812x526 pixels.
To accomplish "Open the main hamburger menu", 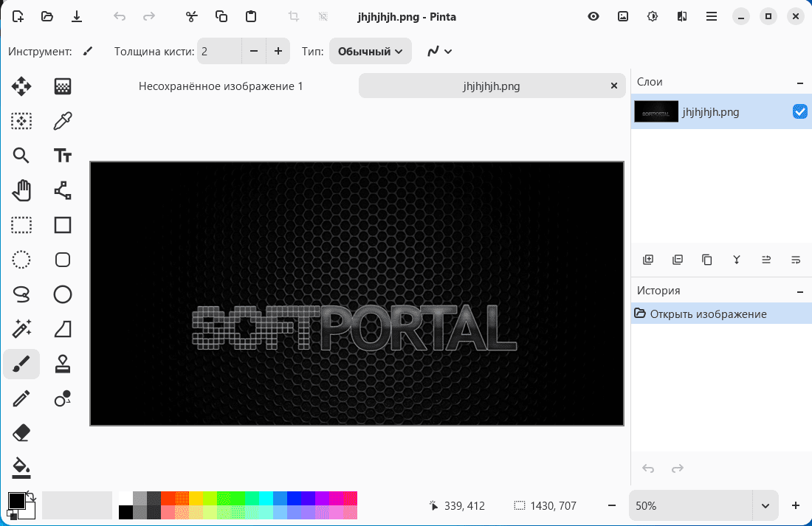I will [x=712, y=16].
